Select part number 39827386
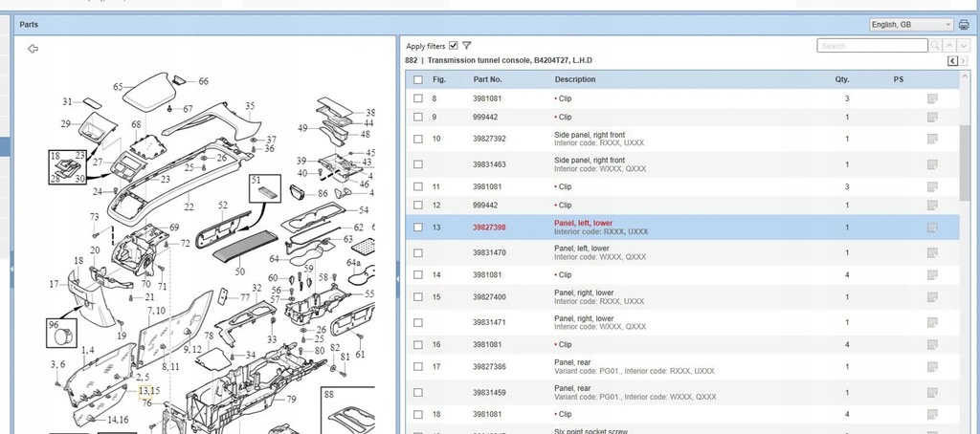 489,367
